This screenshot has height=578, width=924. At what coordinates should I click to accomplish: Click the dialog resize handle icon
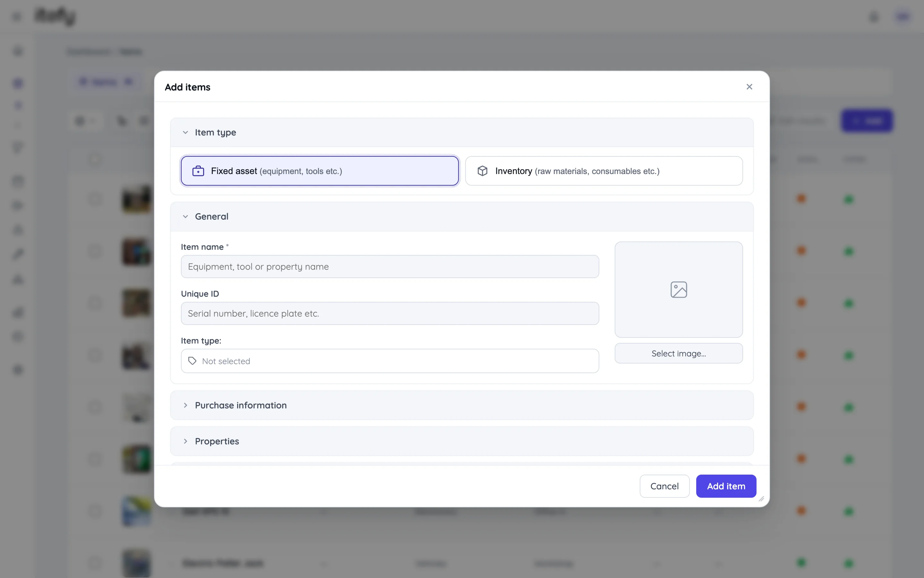[761, 499]
